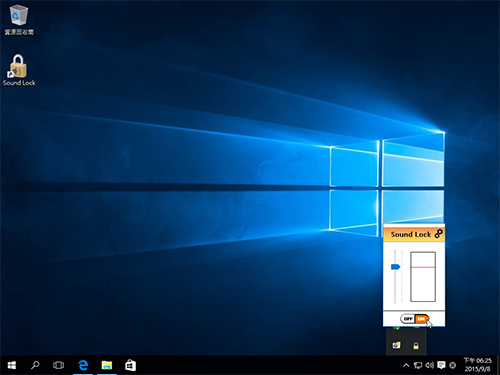This screenshot has width=500, height=375.
Task: Open the clock showing 06:25
Action: click(x=477, y=365)
